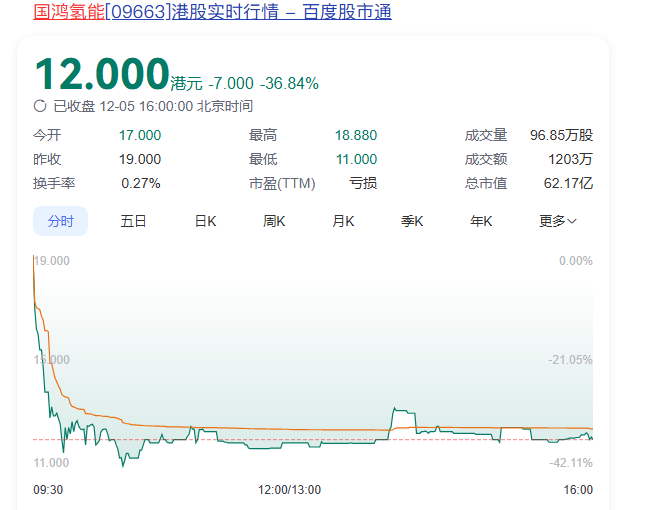Switch to the 五日 chart tab
This screenshot has width=653, height=510.
[133, 221]
